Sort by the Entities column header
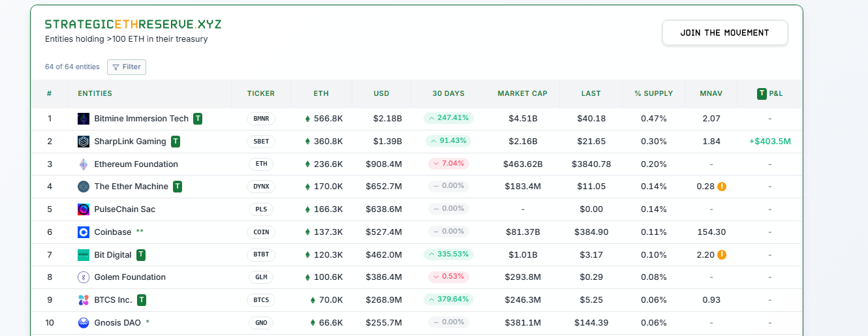The image size is (868, 336). click(x=95, y=94)
